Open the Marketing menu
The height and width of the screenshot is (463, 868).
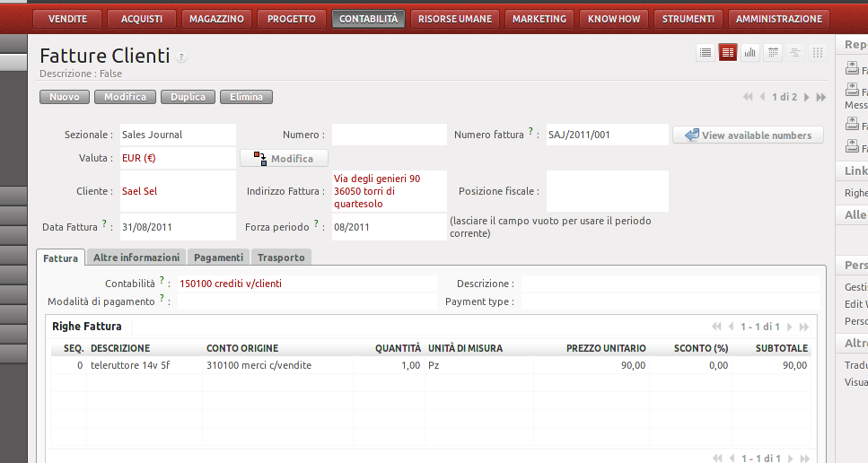539,19
